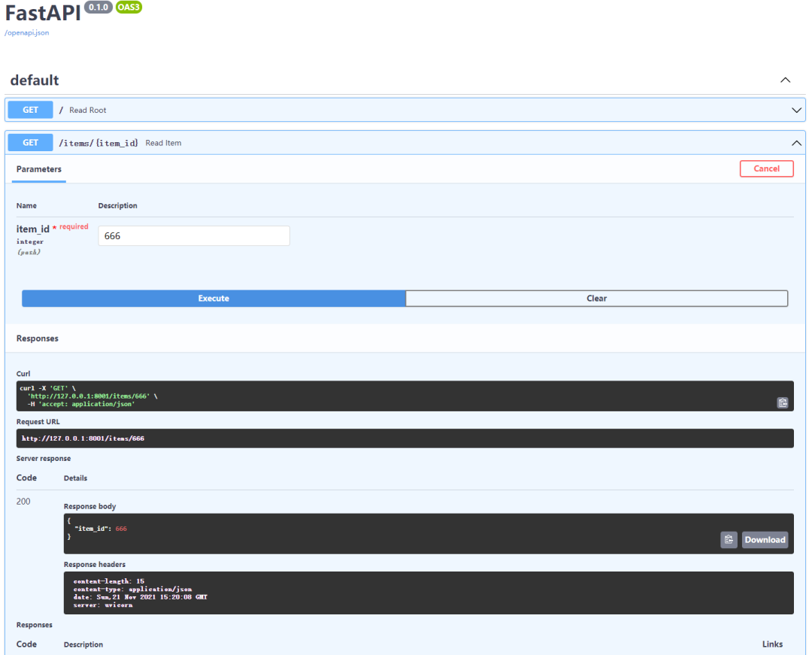The height and width of the screenshot is (655, 812).
Task: Copy the curl command to clipboard
Action: pyautogui.click(x=782, y=402)
